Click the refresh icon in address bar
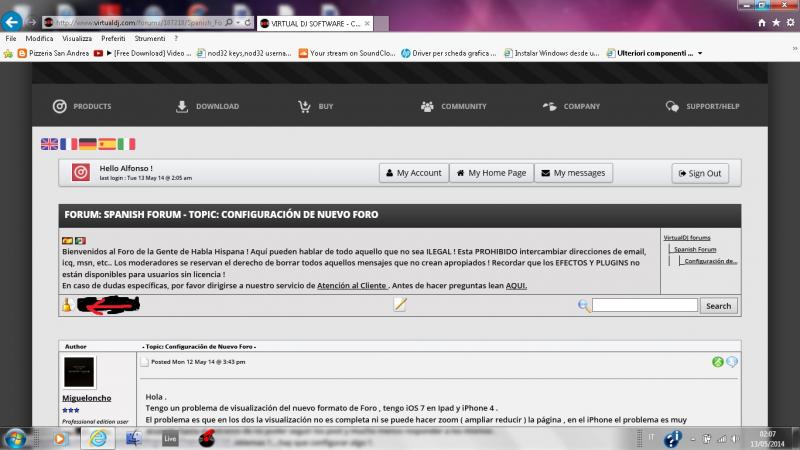800x450 pixels. pos(247,22)
